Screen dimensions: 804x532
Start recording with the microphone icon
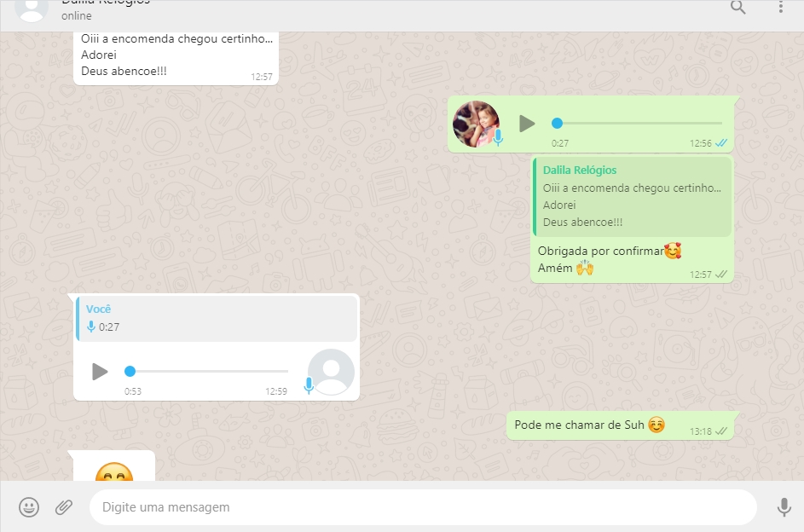(784, 507)
